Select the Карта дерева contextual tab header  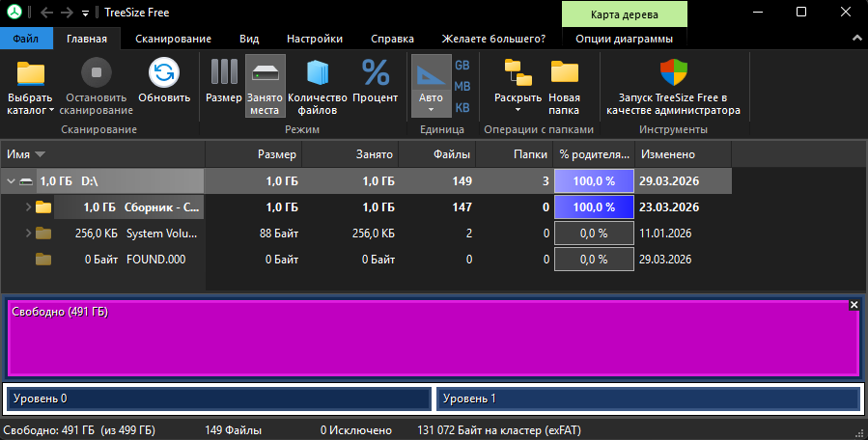(x=625, y=14)
